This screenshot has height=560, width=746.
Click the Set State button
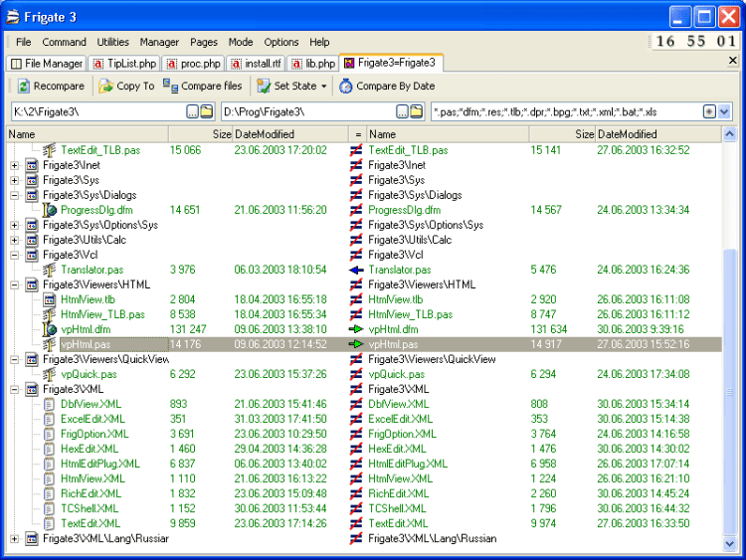(x=286, y=87)
